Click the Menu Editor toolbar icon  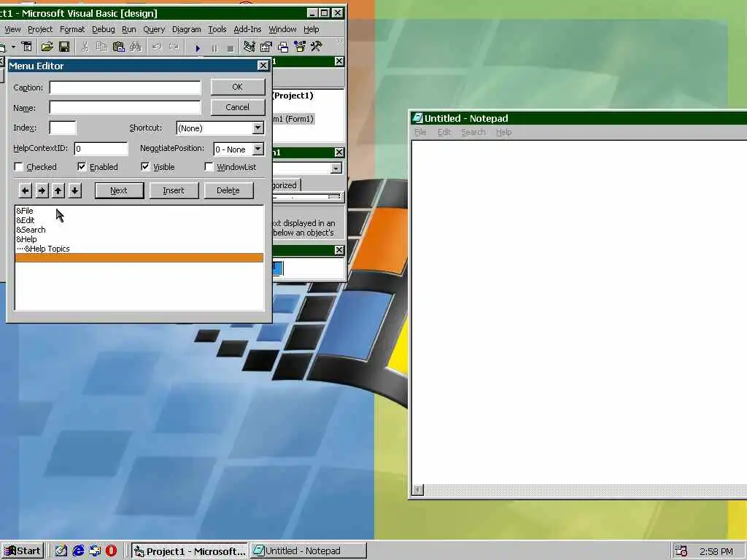click(27, 47)
